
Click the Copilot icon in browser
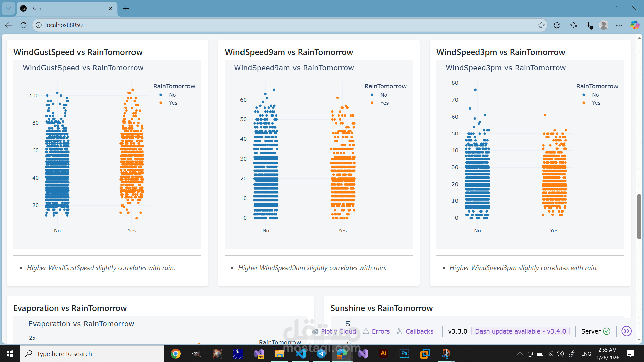[x=635, y=25]
